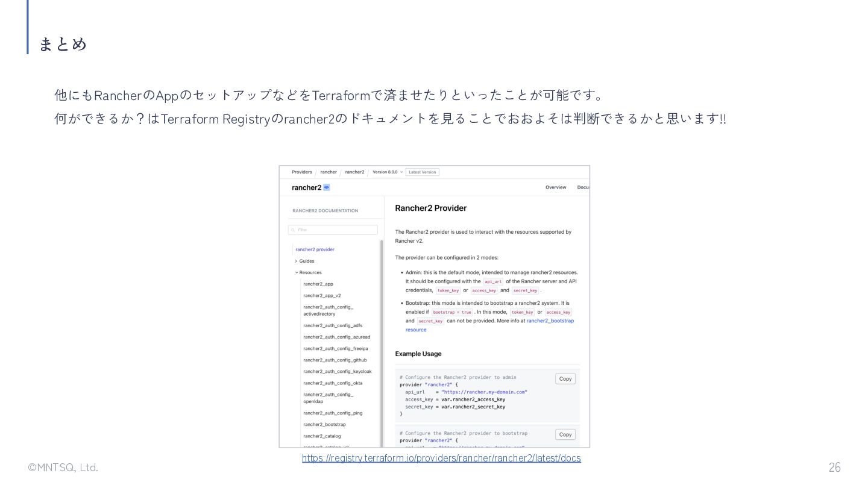The width and height of the screenshot is (868, 488).
Task: Open the rancher2_app resource page
Action: 318,284
